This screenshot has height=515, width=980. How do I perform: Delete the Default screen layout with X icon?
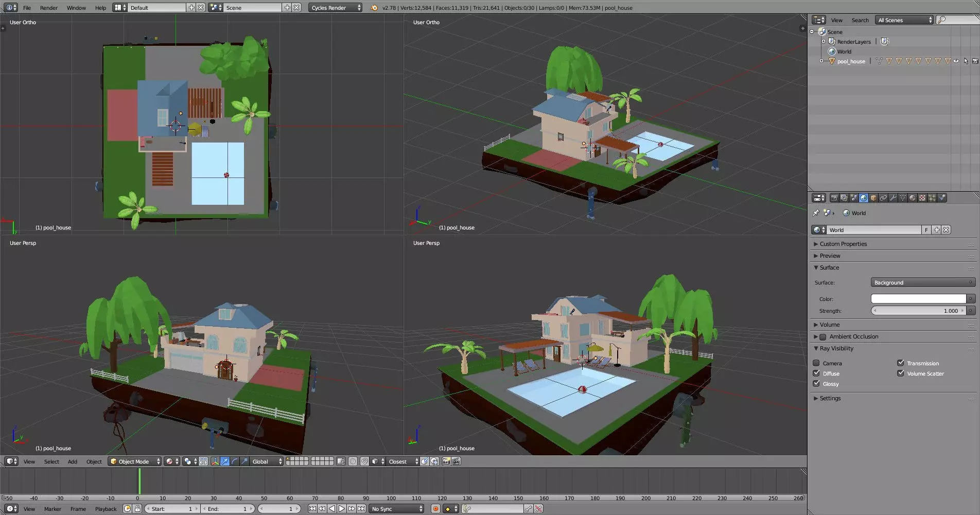pos(201,8)
